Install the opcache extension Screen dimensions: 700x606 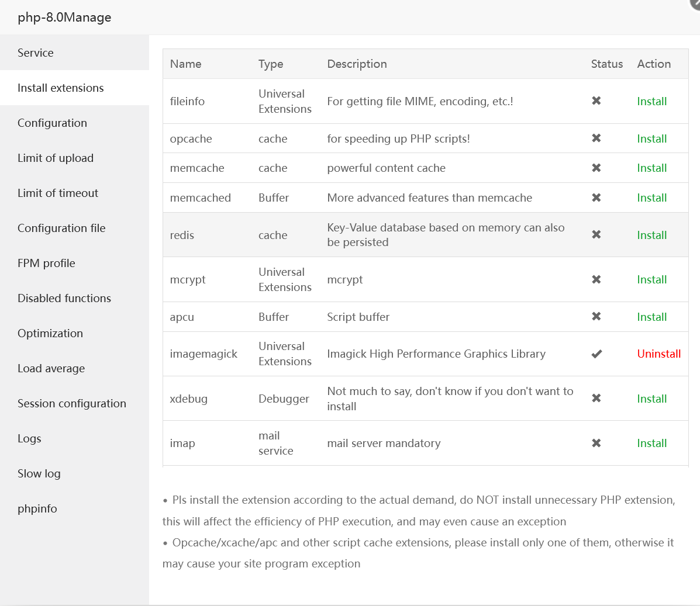coord(651,138)
